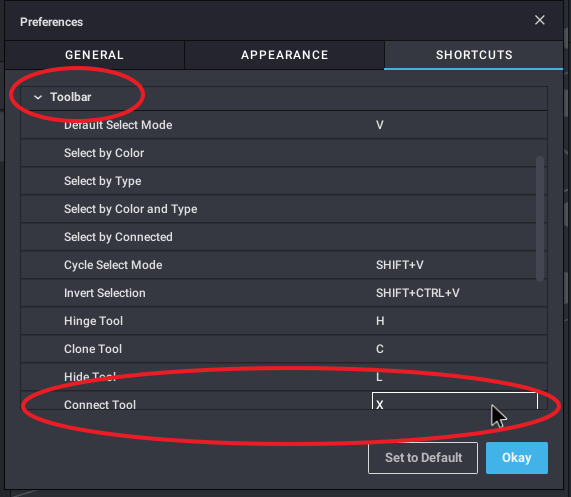The height and width of the screenshot is (497, 571).
Task: Click the Clone Tool shortcut C
Action: (x=380, y=349)
